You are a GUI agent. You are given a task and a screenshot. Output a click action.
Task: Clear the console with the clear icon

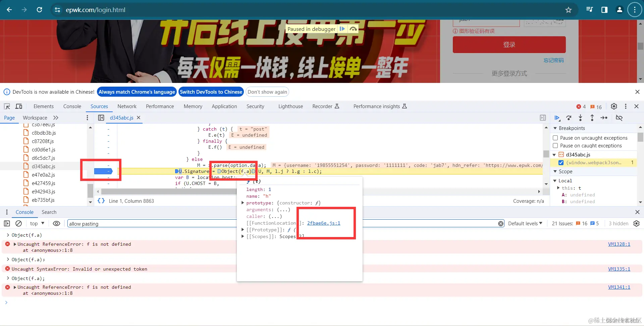click(x=18, y=223)
